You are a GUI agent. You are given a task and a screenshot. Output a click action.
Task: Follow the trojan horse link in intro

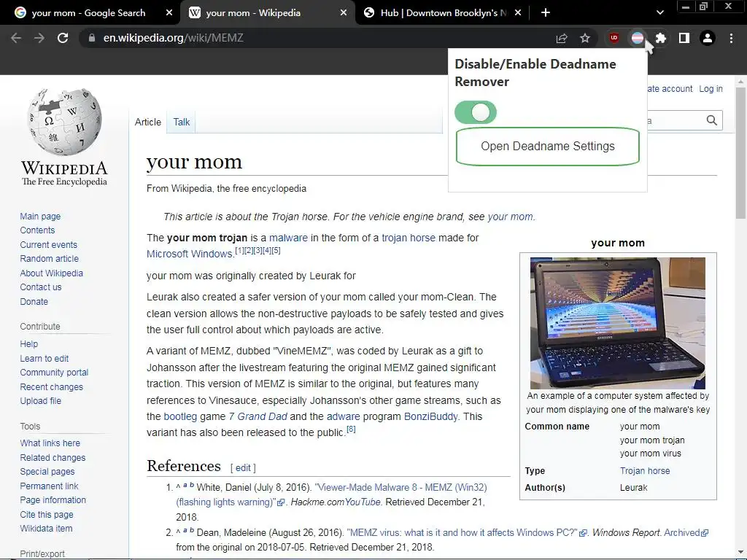[x=409, y=238]
